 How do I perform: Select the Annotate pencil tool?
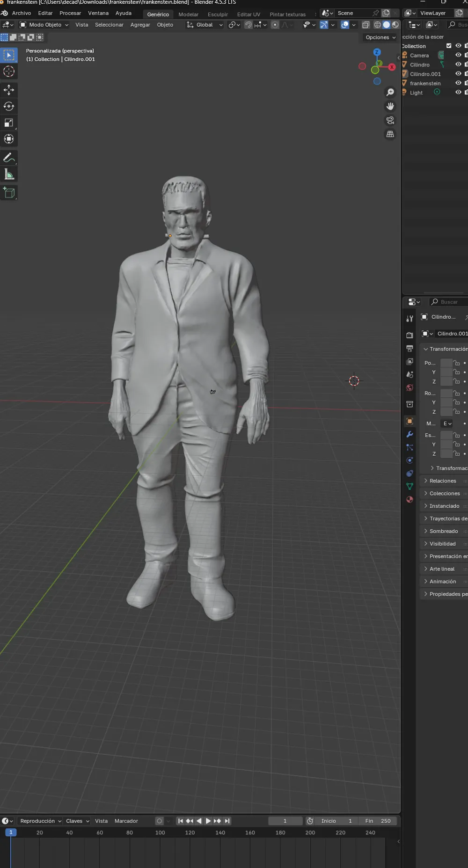pos(9,158)
